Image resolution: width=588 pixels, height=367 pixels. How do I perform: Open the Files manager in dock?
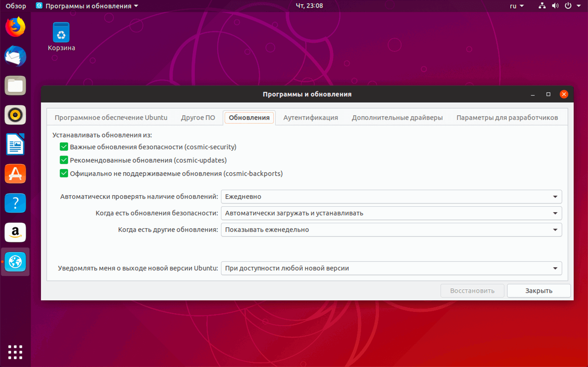coord(15,85)
